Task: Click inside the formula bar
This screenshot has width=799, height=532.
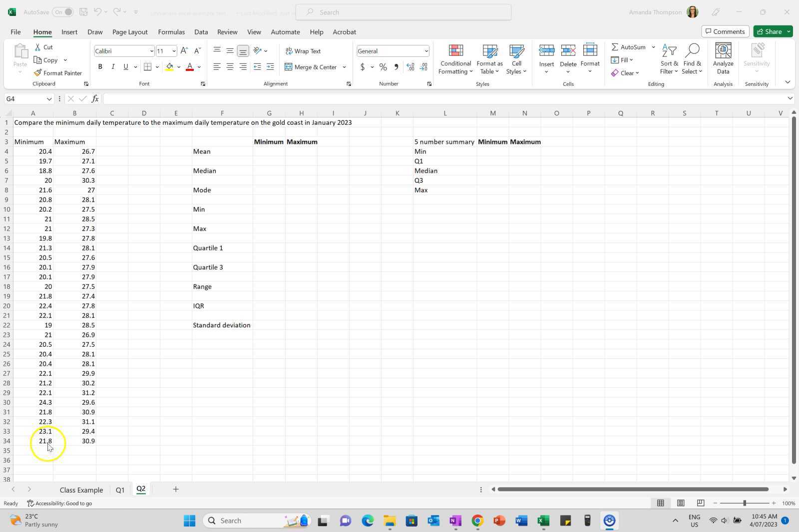Action: point(300,99)
